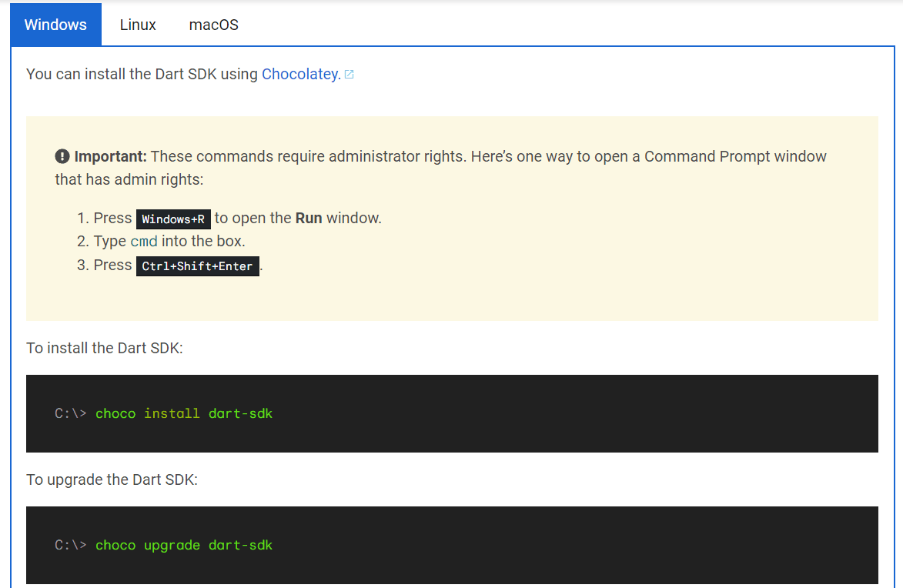Screen dimensions: 903x588
Task: Click the 'that has admin rights:' line
Action: tap(129, 179)
